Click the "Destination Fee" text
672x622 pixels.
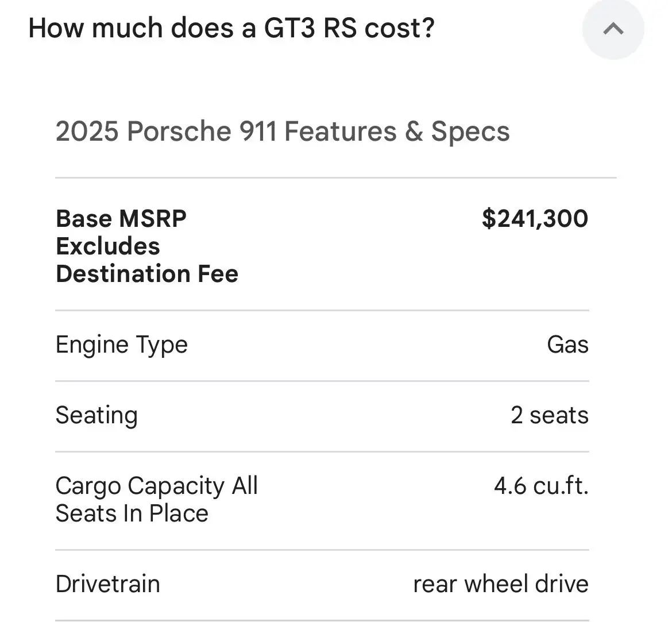click(147, 274)
